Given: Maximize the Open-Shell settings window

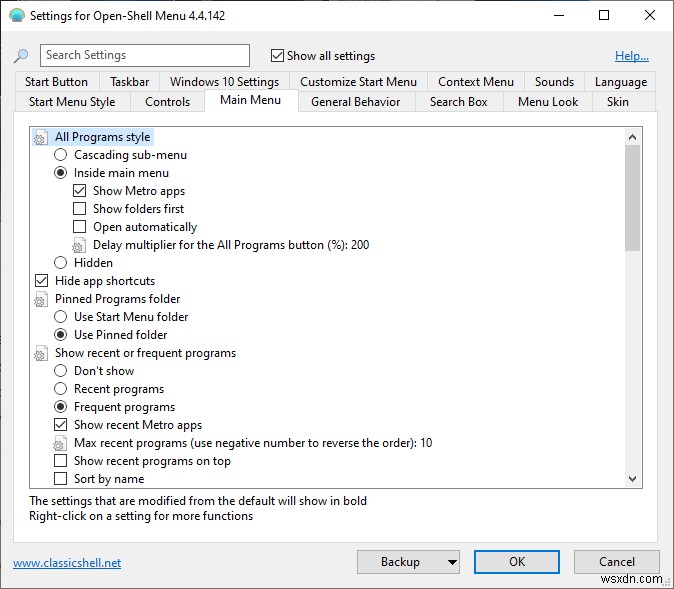Looking at the screenshot, I should point(604,15).
